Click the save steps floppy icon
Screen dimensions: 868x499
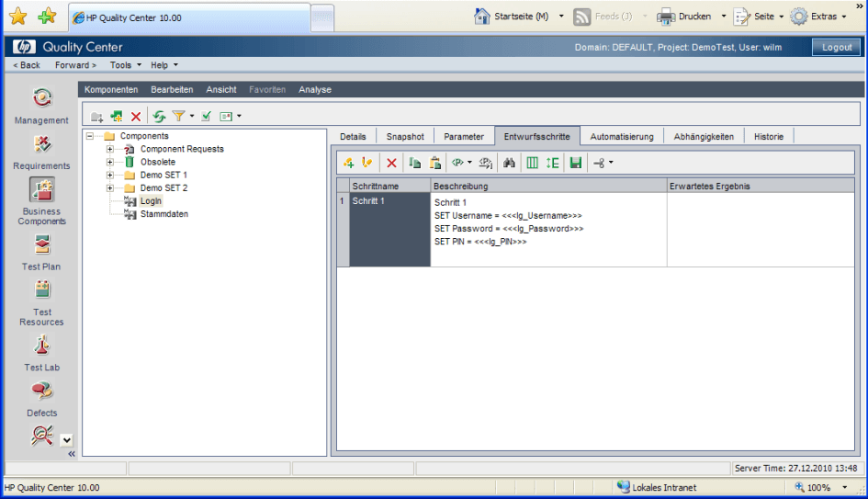click(576, 163)
